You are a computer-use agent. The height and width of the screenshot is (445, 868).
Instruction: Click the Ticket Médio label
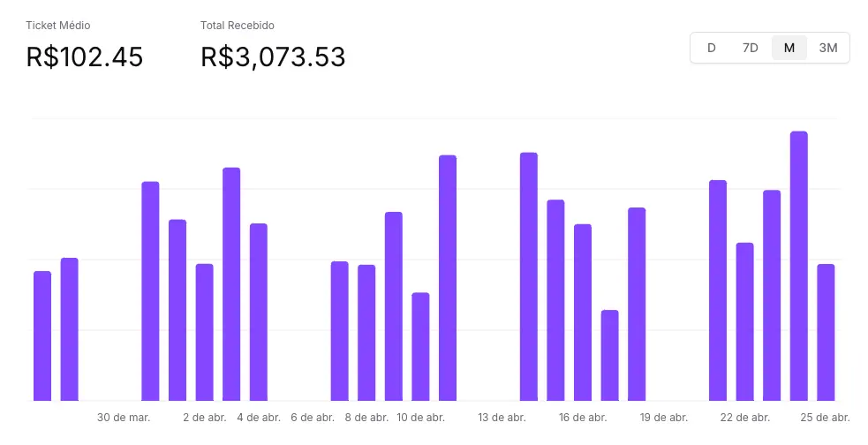click(58, 26)
